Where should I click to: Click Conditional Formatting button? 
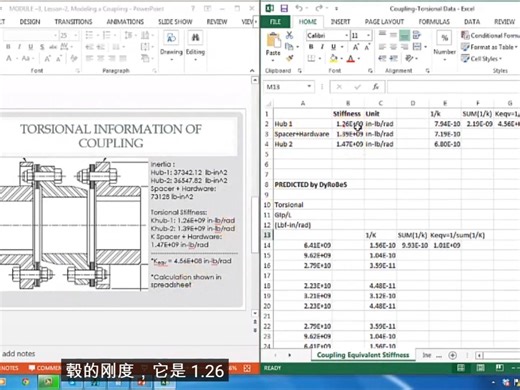click(x=490, y=35)
